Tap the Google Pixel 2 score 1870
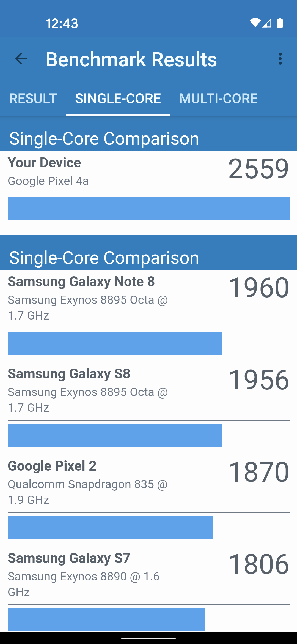The image size is (297, 644). [x=258, y=472]
